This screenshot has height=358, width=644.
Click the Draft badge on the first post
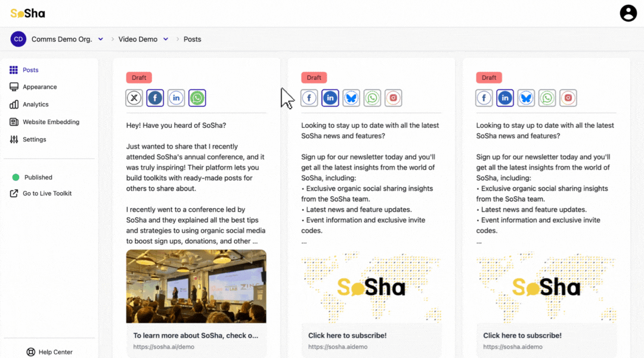[x=139, y=78]
